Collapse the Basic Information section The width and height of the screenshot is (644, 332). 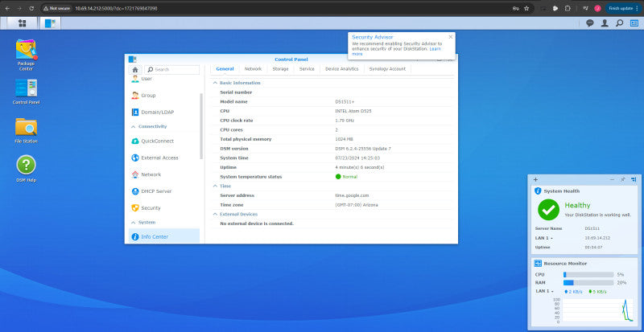[x=215, y=83]
